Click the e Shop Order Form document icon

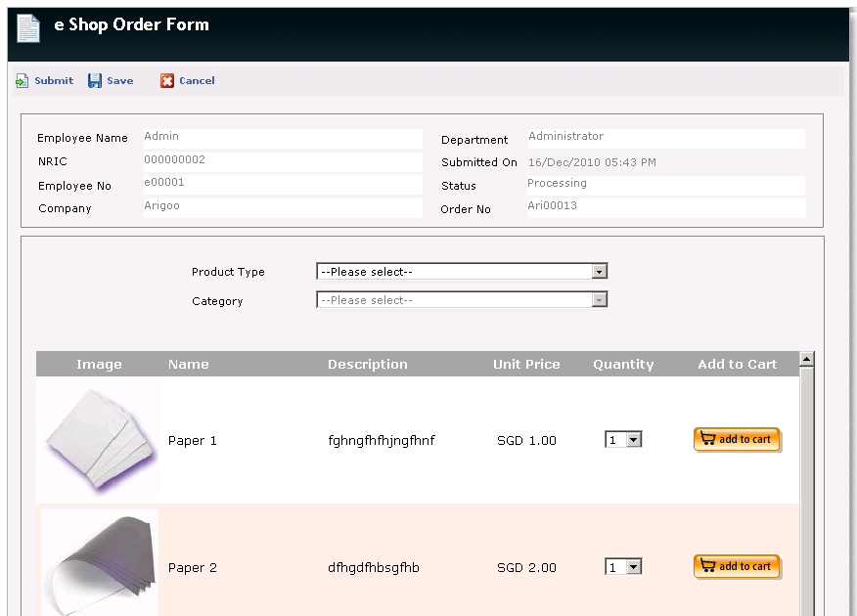pyautogui.click(x=28, y=27)
